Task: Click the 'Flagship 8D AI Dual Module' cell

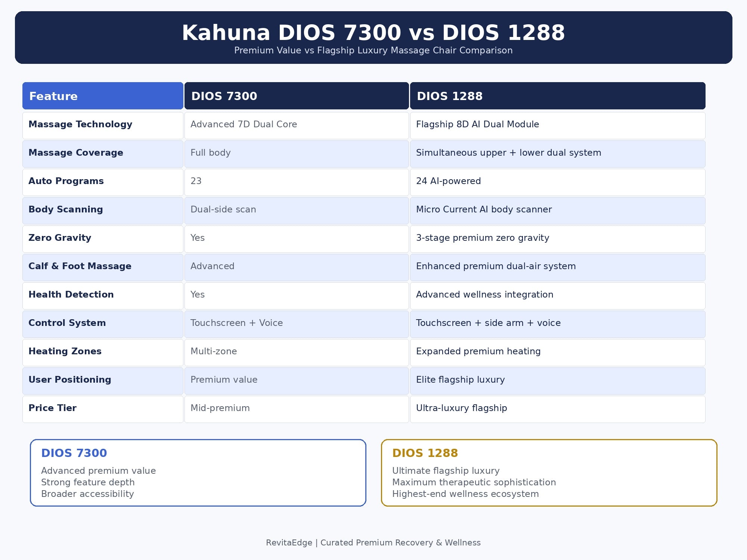Action: (x=558, y=126)
